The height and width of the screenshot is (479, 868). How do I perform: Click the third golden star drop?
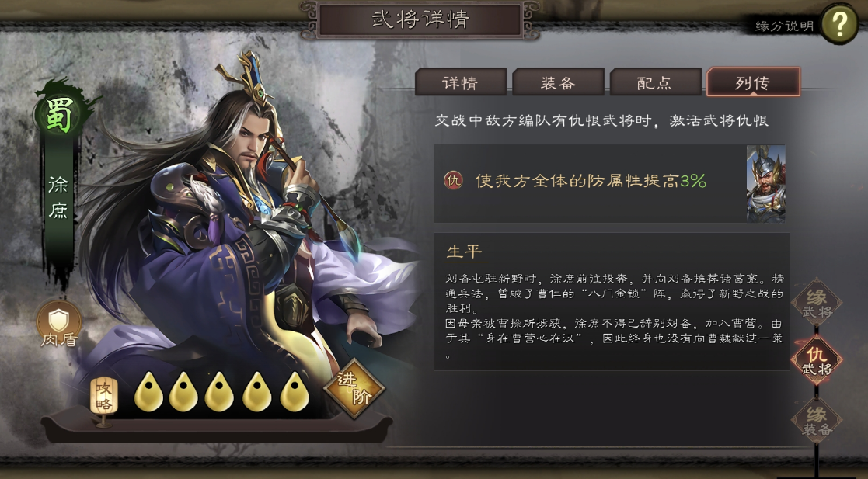(x=219, y=391)
